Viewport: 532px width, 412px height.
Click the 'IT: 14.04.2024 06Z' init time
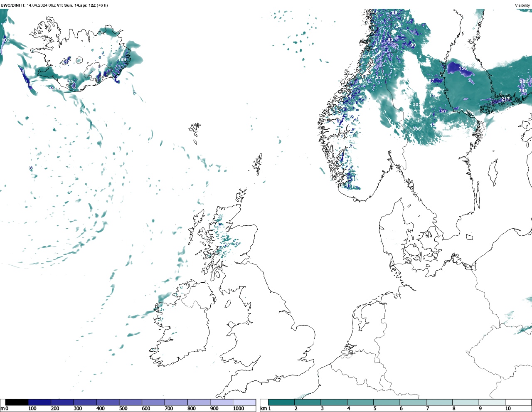pos(38,5)
